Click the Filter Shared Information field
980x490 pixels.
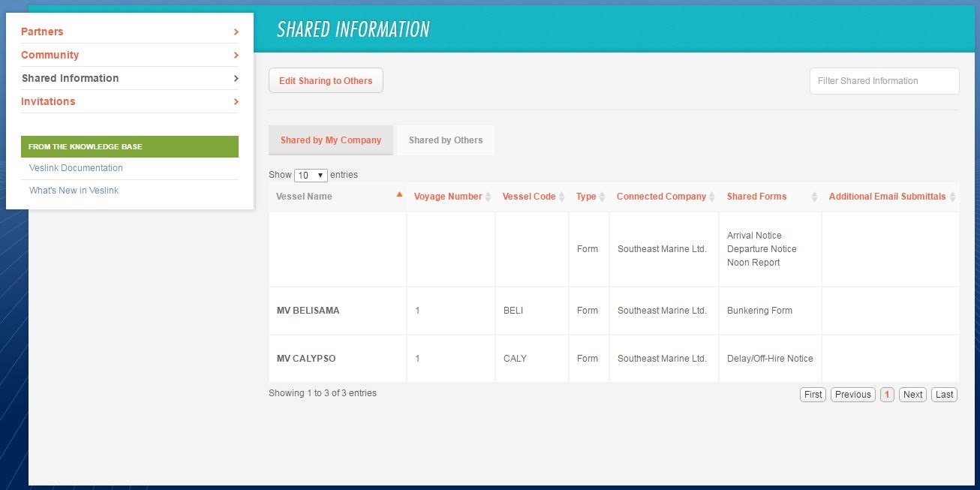click(x=884, y=80)
